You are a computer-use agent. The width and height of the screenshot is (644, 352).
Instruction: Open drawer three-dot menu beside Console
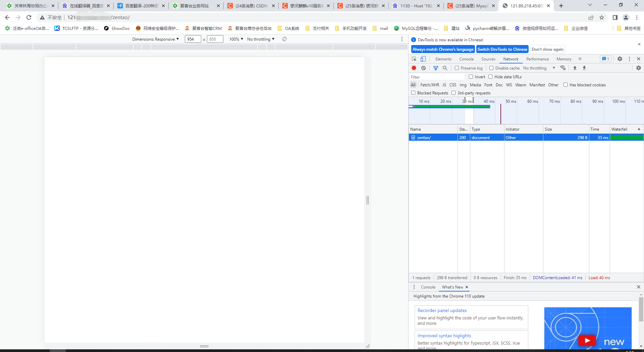[414, 287]
